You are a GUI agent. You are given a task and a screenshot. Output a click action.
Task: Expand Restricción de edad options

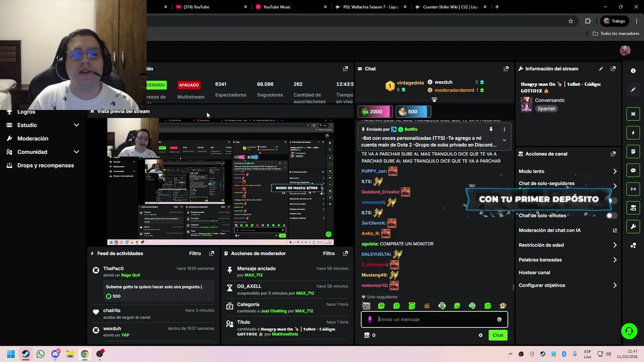(x=615, y=245)
